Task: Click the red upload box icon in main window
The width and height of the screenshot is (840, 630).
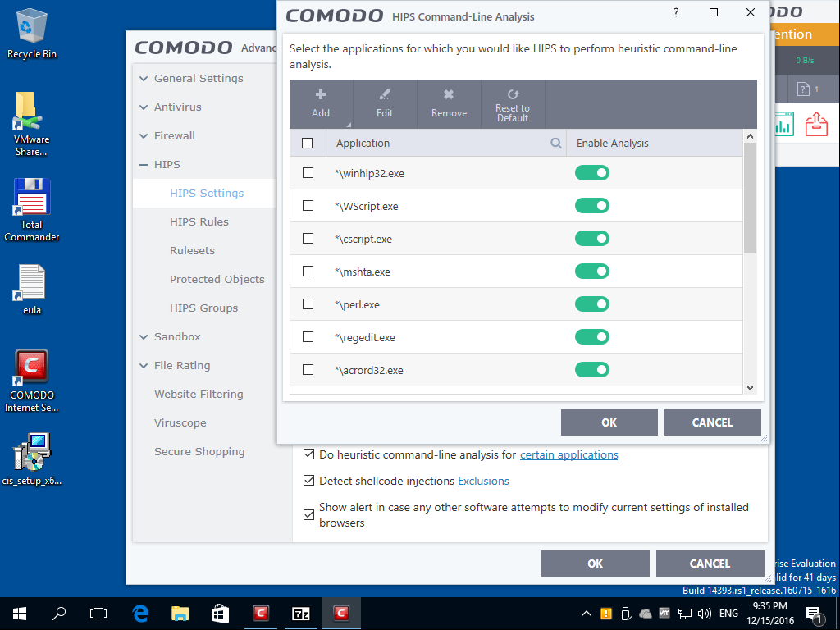Action: point(816,124)
